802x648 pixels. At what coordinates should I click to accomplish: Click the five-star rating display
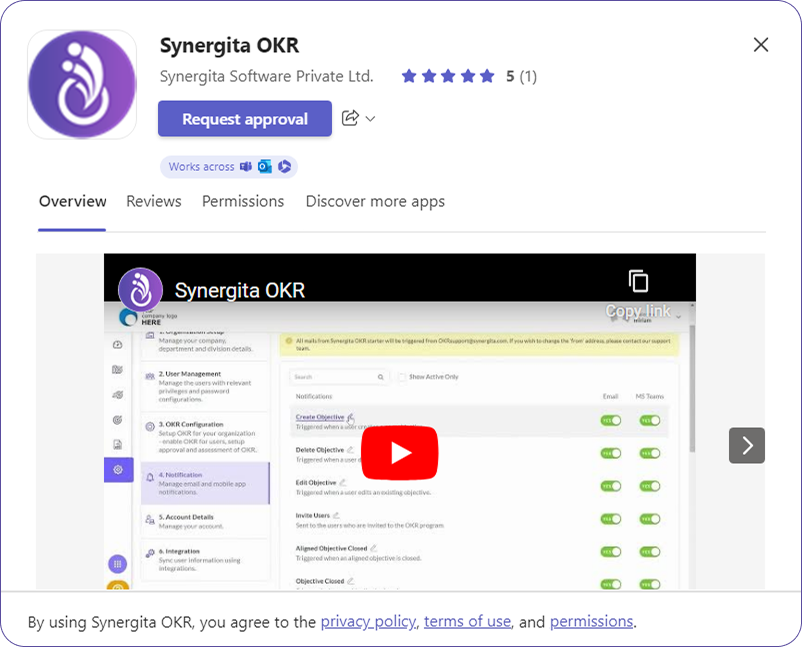(448, 76)
